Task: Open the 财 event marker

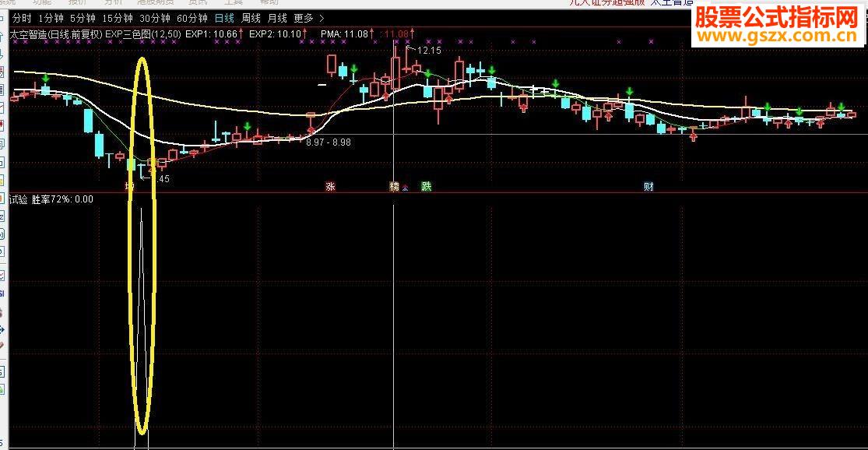Action: point(648,187)
